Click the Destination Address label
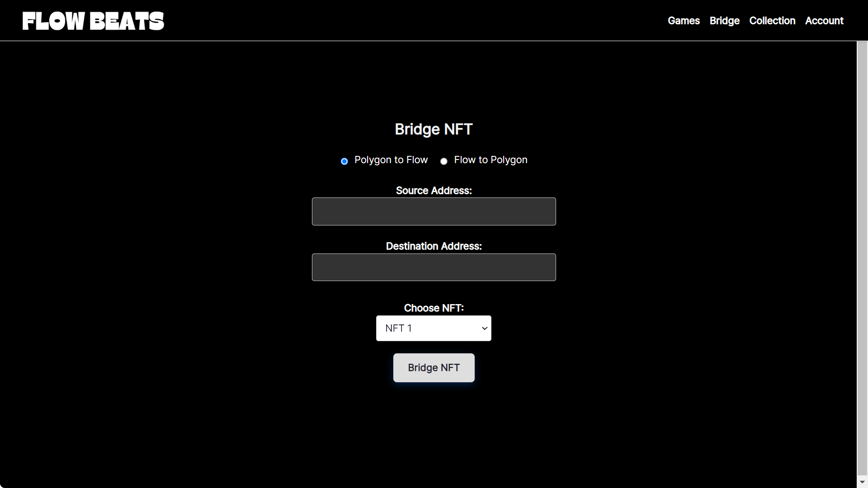This screenshot has height=488, width=868. click(x=434, y=246)
